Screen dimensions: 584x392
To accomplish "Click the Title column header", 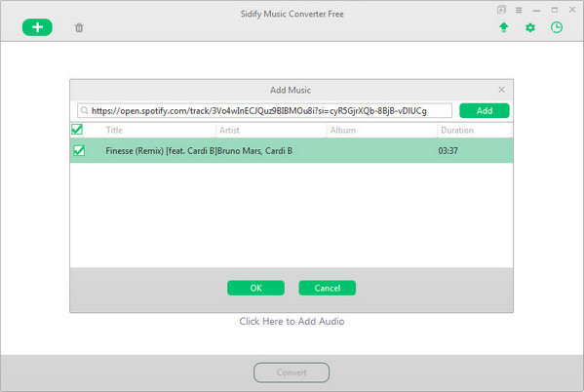I will tap(114, 130).
